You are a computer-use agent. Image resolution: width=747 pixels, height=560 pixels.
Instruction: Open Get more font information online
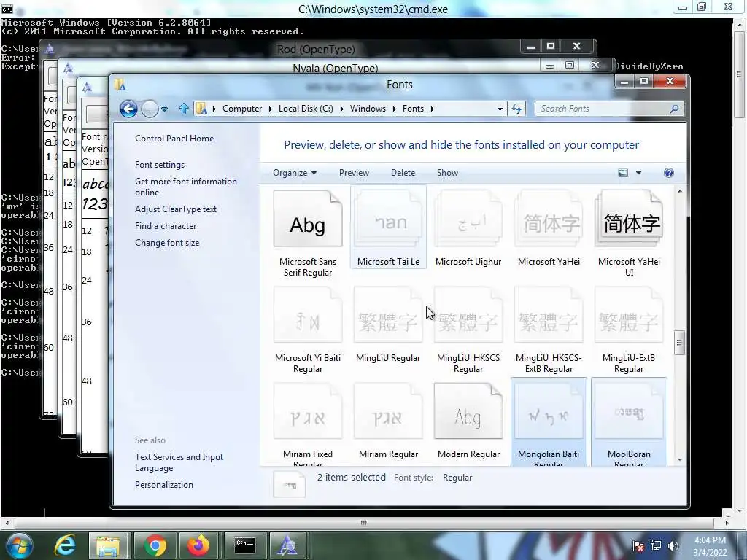[186, 187]
